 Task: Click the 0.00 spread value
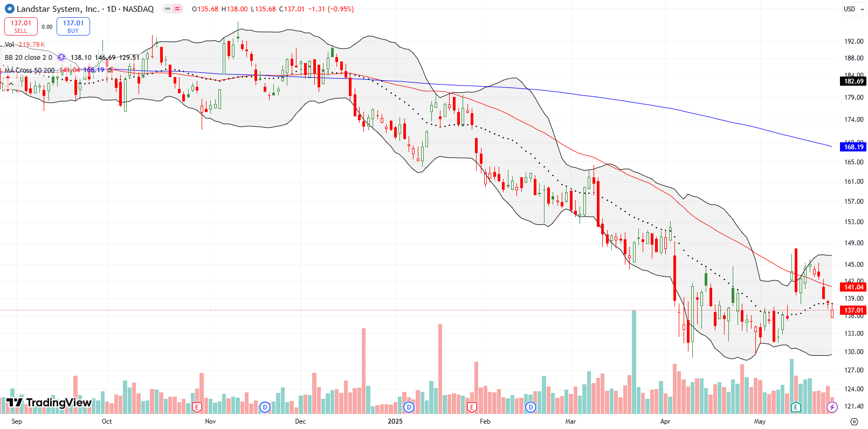click(x=47, y=27)
